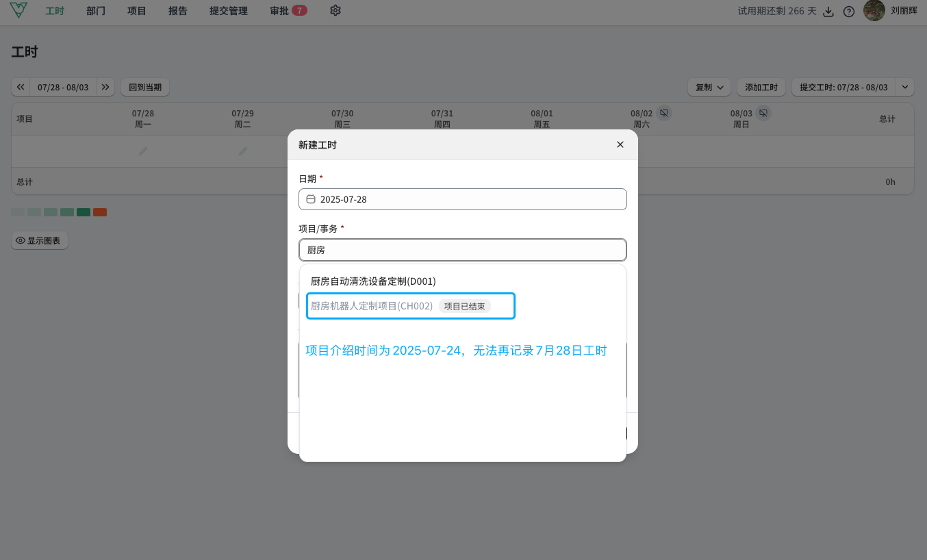The width and height of the screenshot is (927, 560).
Task: Click the lightest green legend swatch
Action: click(x=18, y=212)
